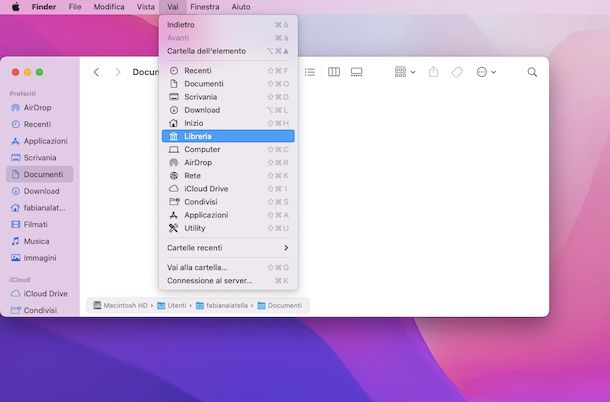Click Documenti in the path bar
This screenshot has width=610, height=402.
coord(280,305)
